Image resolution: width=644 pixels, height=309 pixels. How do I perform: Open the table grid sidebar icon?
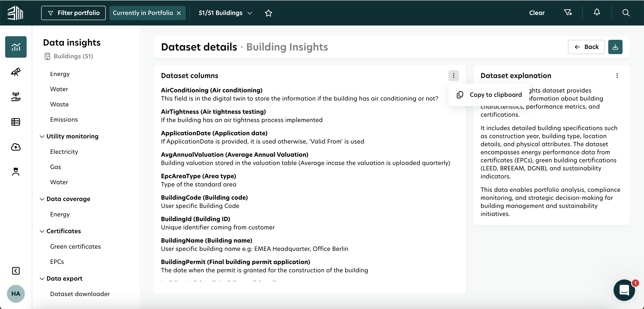(16, 122)
